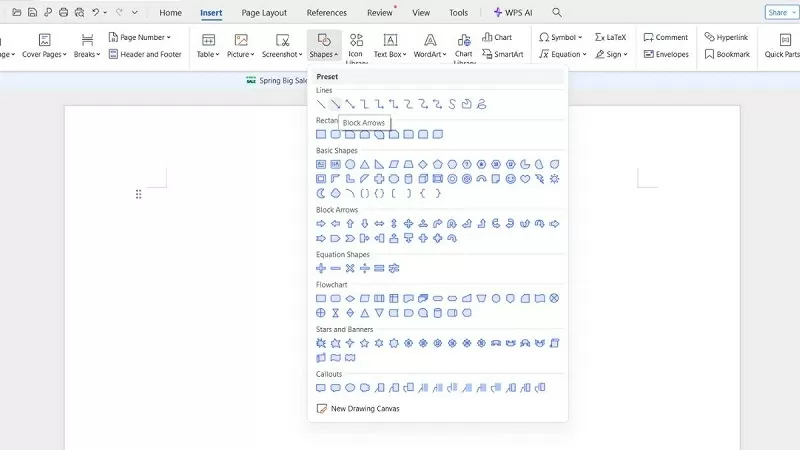Select the 5-point star shape

coord(364,343)
